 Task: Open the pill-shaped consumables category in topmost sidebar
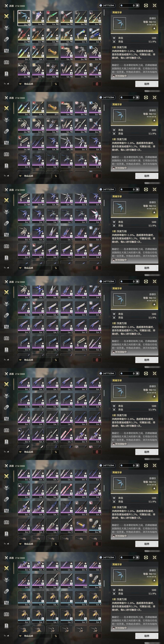[7, 39]
